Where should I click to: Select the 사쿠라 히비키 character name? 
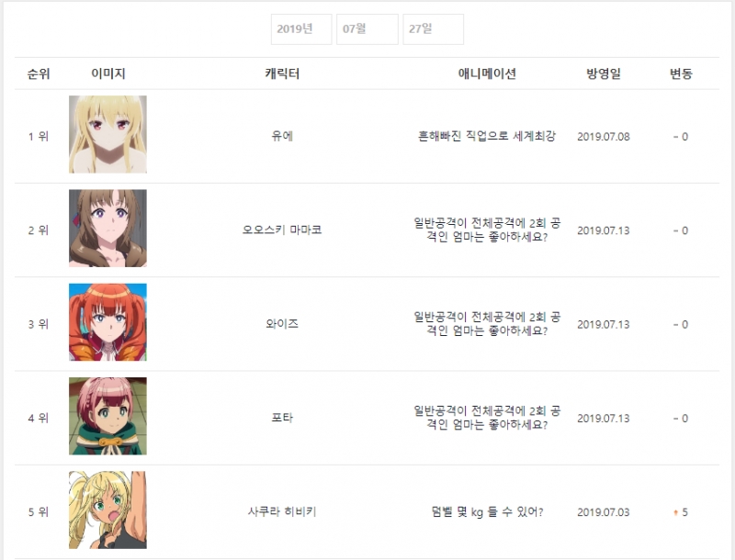[x=282, y=511]
